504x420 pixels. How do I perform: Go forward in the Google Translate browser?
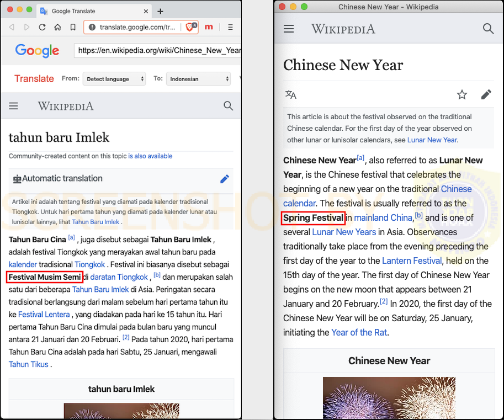(x=27, y=27)
